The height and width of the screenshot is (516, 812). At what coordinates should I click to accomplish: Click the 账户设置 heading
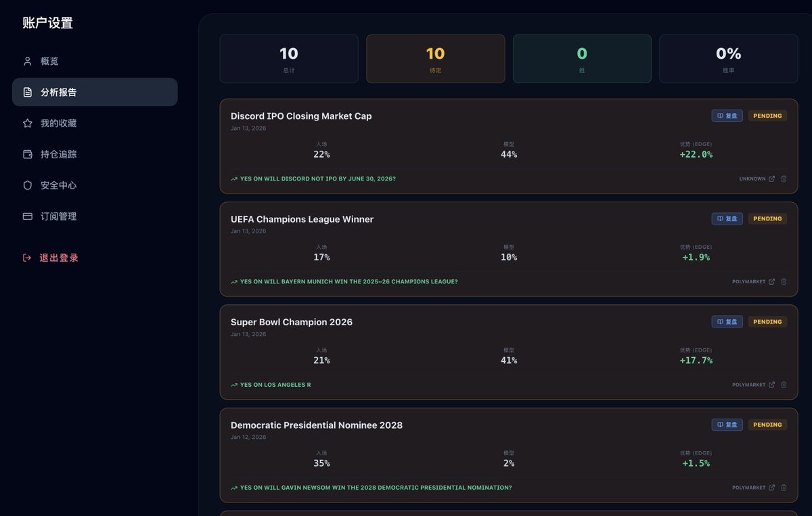click(x=47, y=23)
